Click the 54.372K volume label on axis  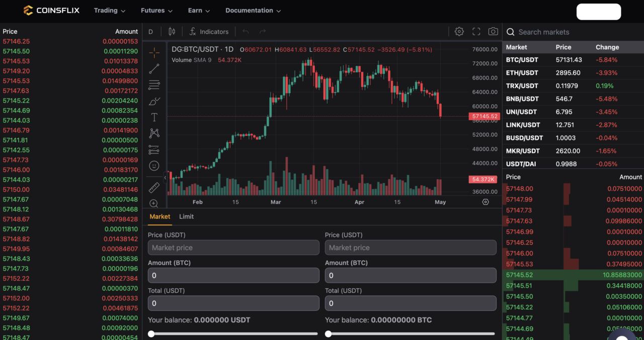(x=484, y=180)
